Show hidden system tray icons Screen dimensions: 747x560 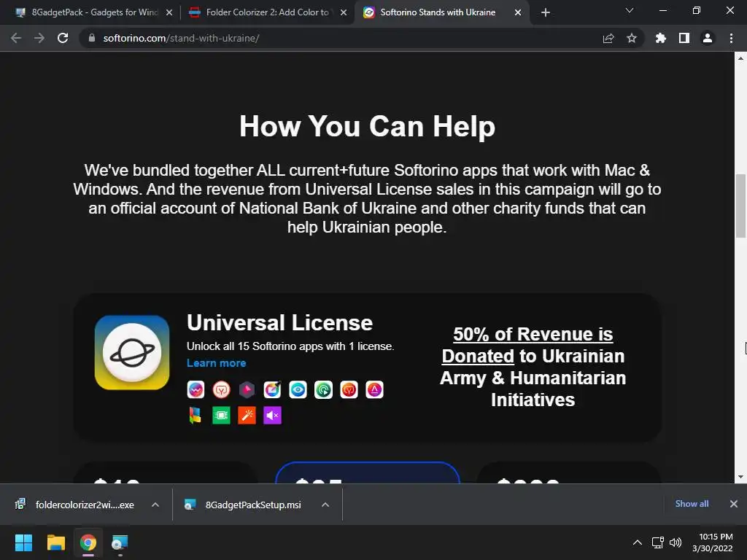pos(638,542)
